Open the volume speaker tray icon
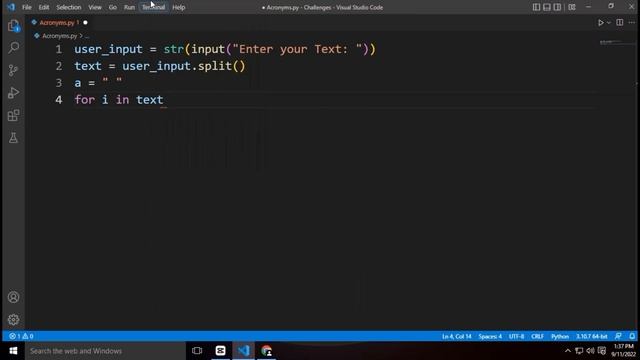Screen dimensions: 640x360 [x=590, y=351]
